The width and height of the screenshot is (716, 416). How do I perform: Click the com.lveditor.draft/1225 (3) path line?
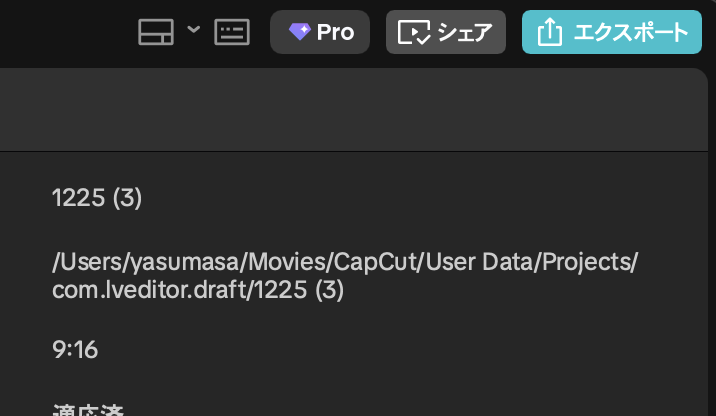(x=198, y=290)
